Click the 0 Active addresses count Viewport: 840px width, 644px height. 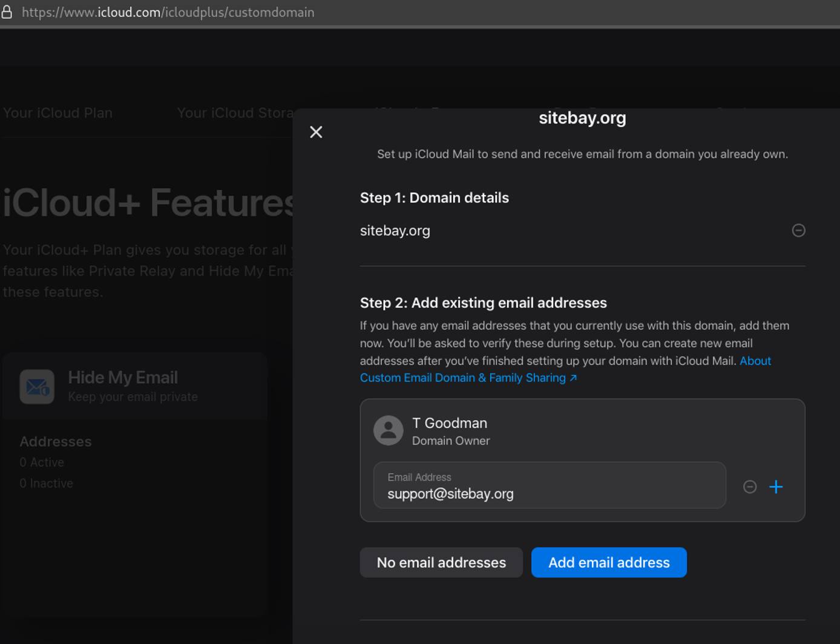[41, 462]
